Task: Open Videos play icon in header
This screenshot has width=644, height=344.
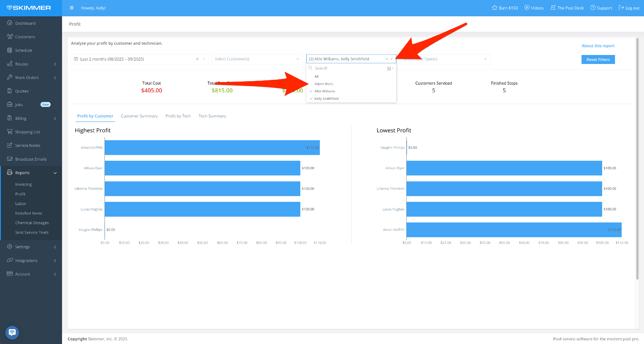Action: [x=527, y=8]
